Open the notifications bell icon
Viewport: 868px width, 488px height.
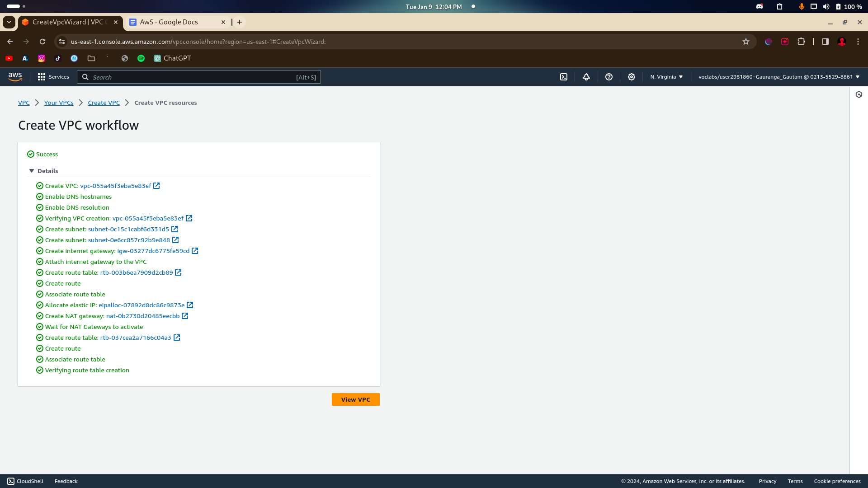[x=586, y=77]
